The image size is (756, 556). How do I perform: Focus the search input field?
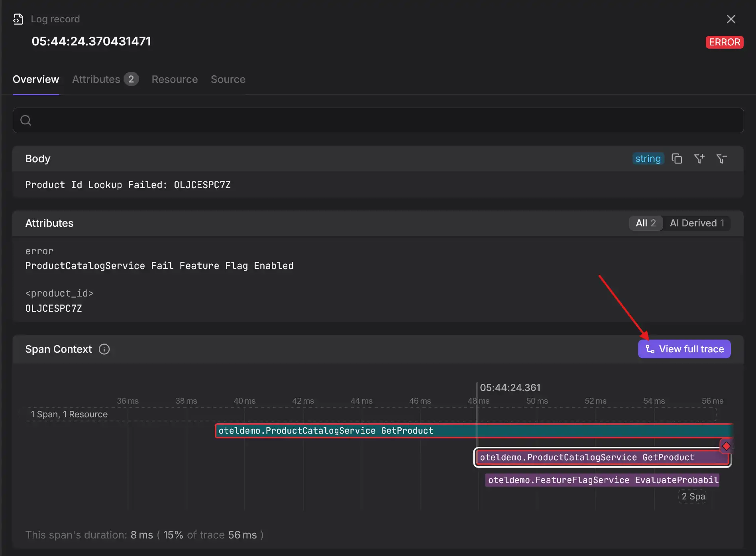pyautogui.click(x=383, y=120)
